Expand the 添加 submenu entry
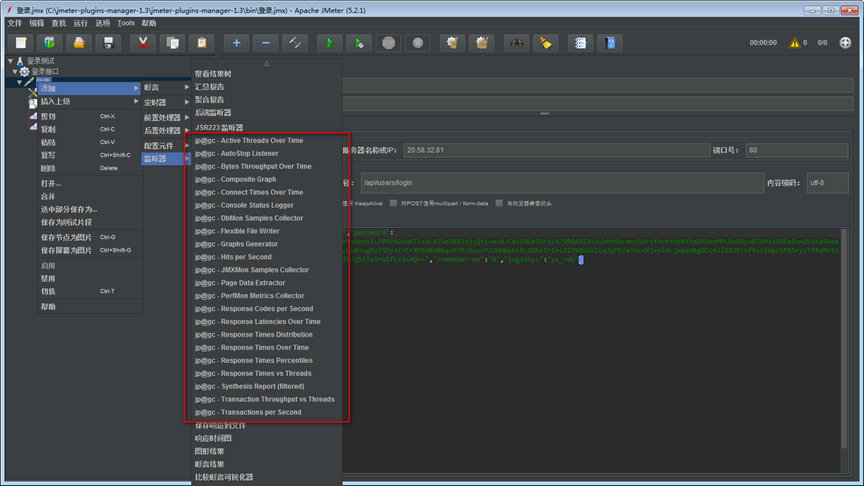The image size is (864, 486). 89,88
